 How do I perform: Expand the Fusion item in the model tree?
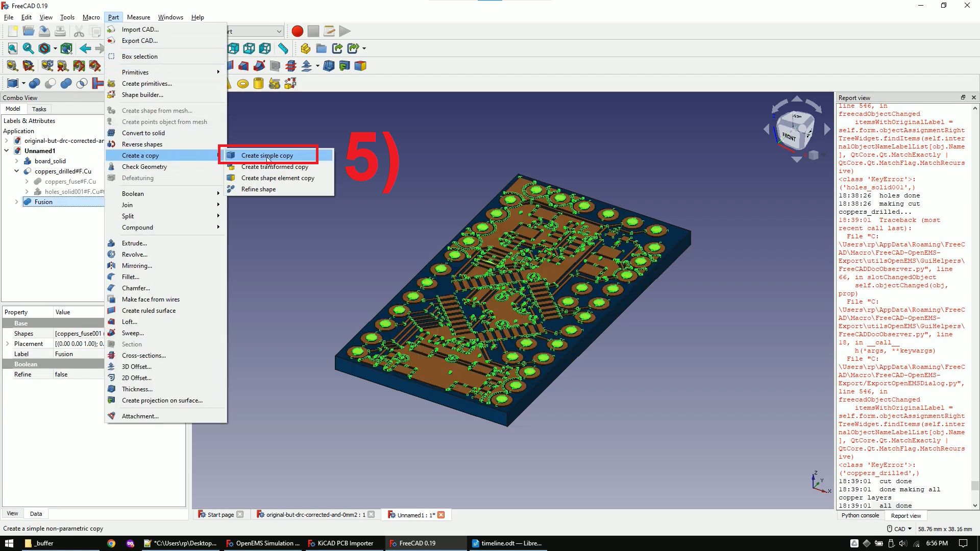pyautogui.click(x=16, y=202)
